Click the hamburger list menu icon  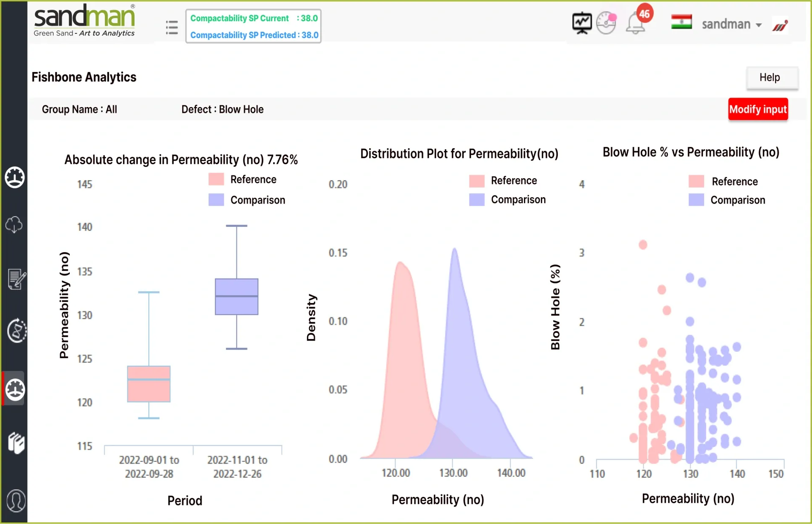(x=172, y=28)
